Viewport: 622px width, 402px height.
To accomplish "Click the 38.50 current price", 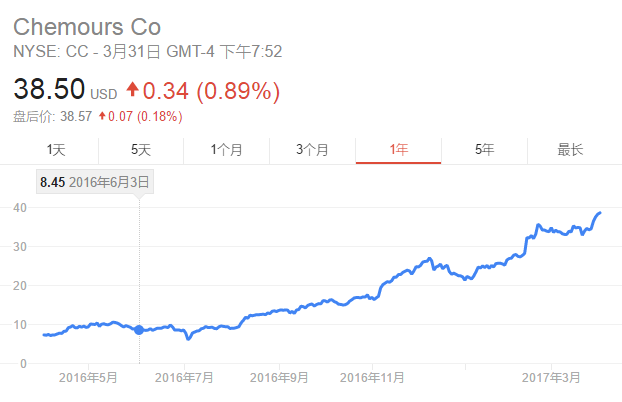I will (49, 91).
